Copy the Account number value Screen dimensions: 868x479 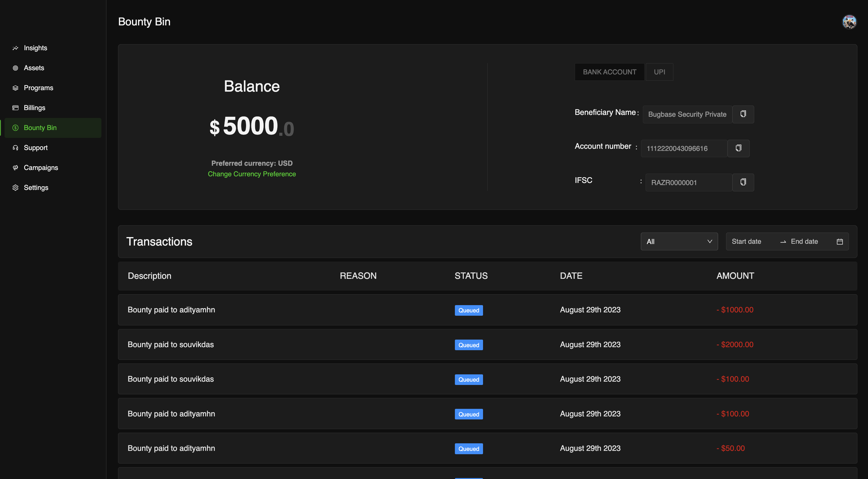[x=738, y=148]
